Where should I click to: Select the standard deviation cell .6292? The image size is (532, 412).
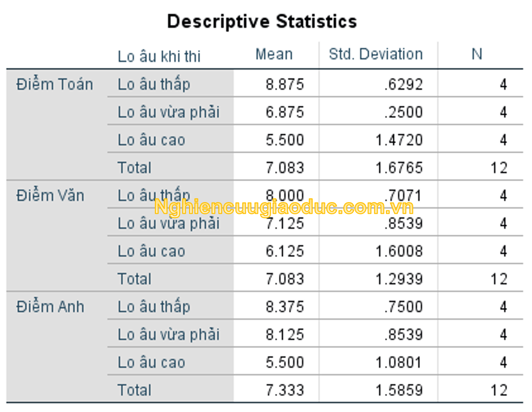point(403,84)
